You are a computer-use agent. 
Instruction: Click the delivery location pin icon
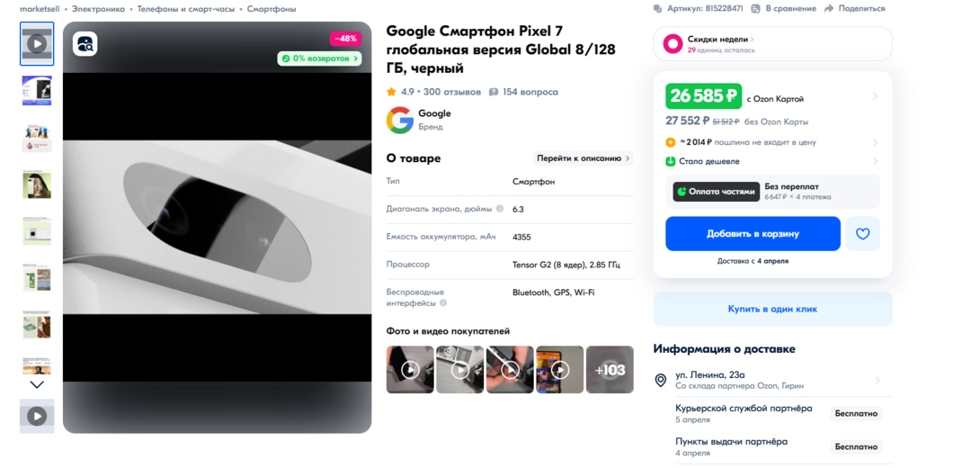[661, 381]
